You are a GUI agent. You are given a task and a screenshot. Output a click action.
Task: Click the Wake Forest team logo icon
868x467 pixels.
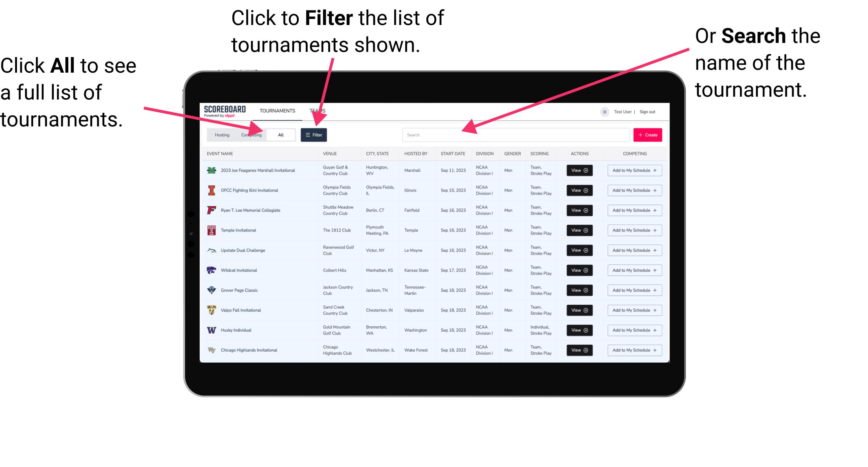pyautogui.click(x=212, y=350)
